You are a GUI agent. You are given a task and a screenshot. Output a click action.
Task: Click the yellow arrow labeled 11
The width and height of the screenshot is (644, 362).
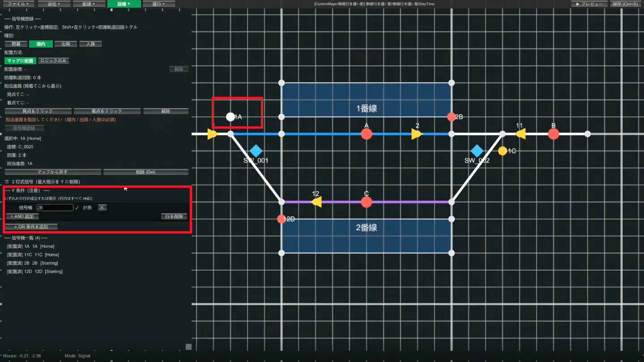[520, 134]
